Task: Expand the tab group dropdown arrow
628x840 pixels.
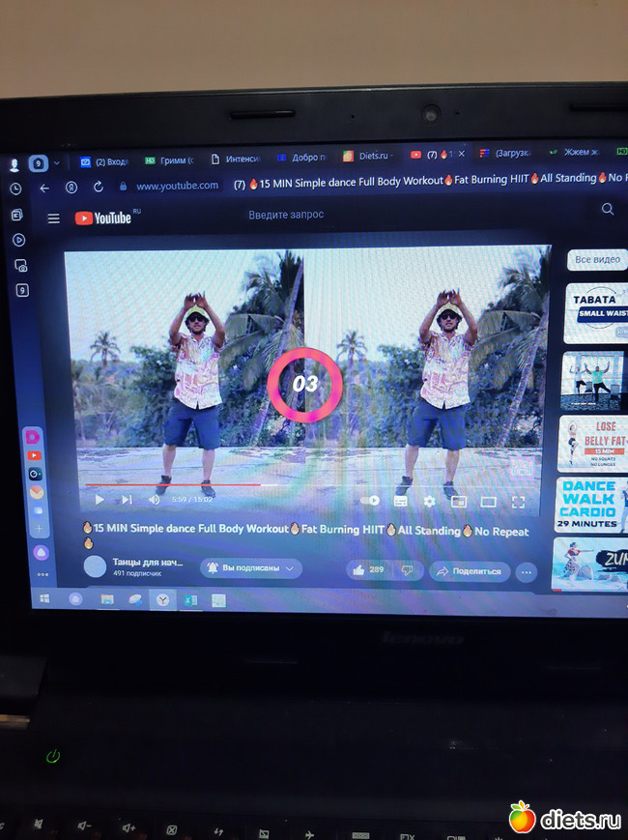Action: point(57,163)
